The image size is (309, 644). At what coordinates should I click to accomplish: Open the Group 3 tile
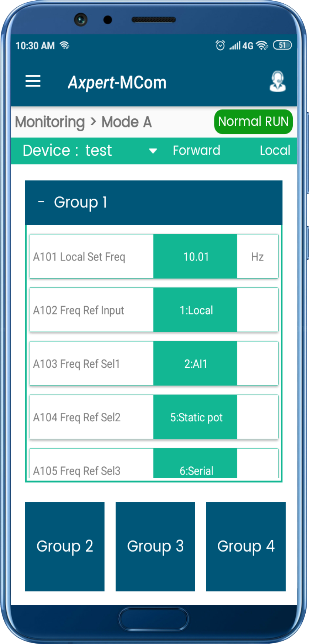coord(155,546)
